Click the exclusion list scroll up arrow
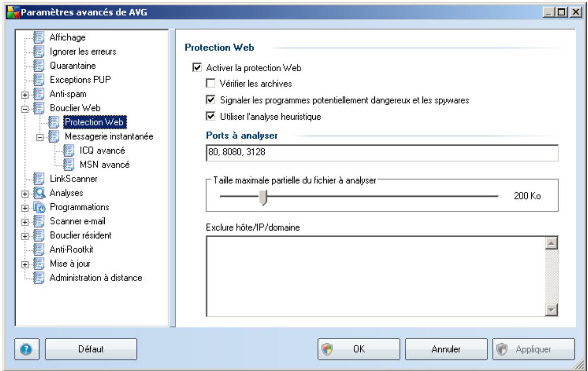Image resolution: width=588 pixels, height=371 pixels. 551,243
